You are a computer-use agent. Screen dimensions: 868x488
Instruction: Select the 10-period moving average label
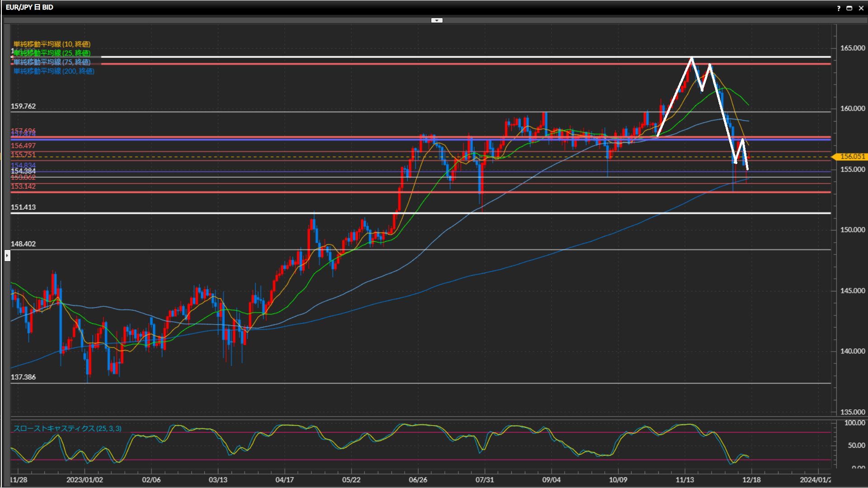(x=52, y=44)
